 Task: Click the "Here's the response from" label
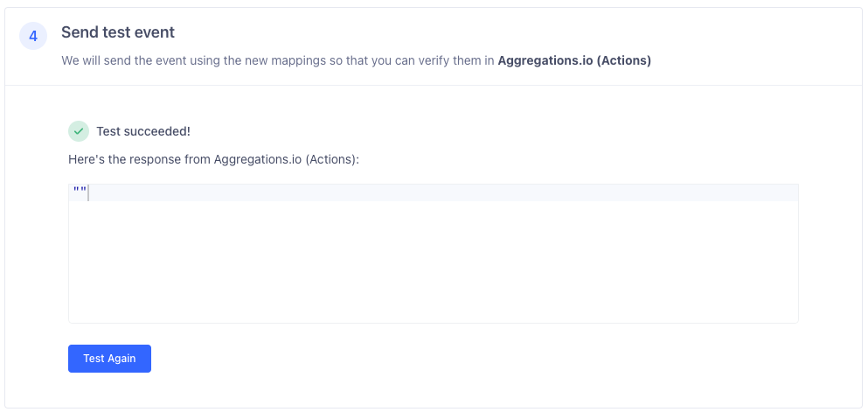(140, 160)
